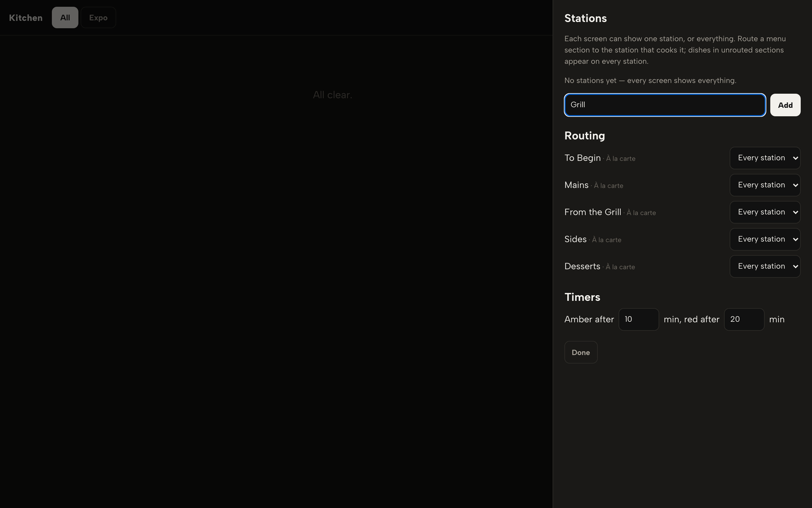Edit the red after minutes field
Viewport: 812px width, 508px height.
tap(744, 319)
